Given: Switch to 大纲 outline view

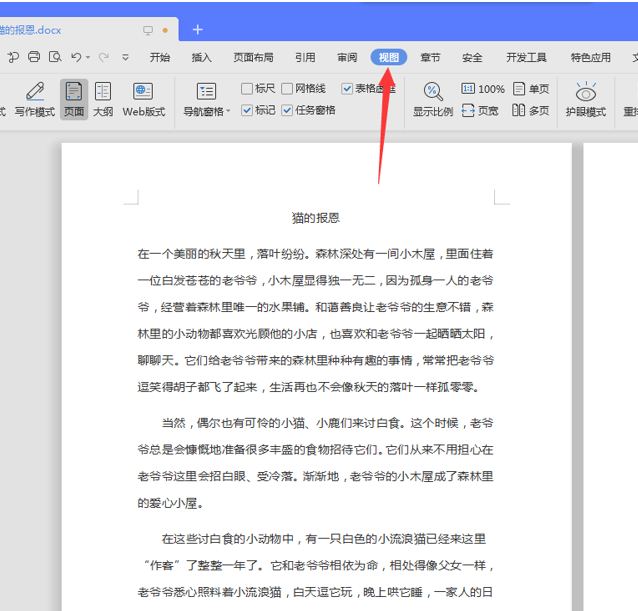Looking at the screenshot, I should click(103, 99).
